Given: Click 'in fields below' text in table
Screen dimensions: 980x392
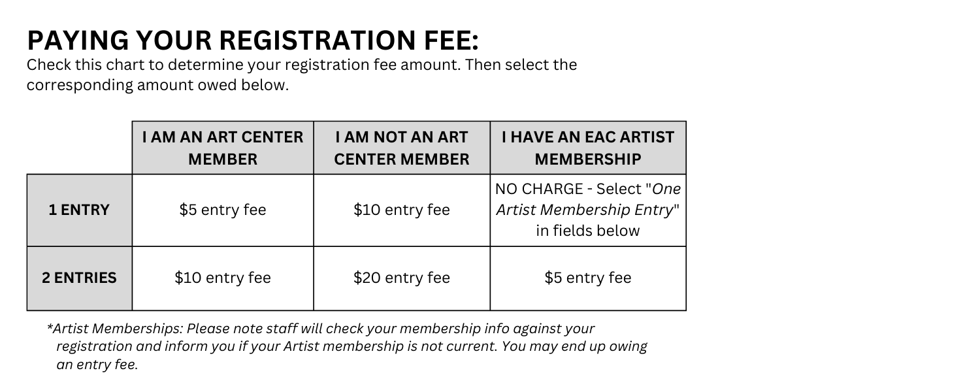Looking at the screenshot, I should coord(588,231).
